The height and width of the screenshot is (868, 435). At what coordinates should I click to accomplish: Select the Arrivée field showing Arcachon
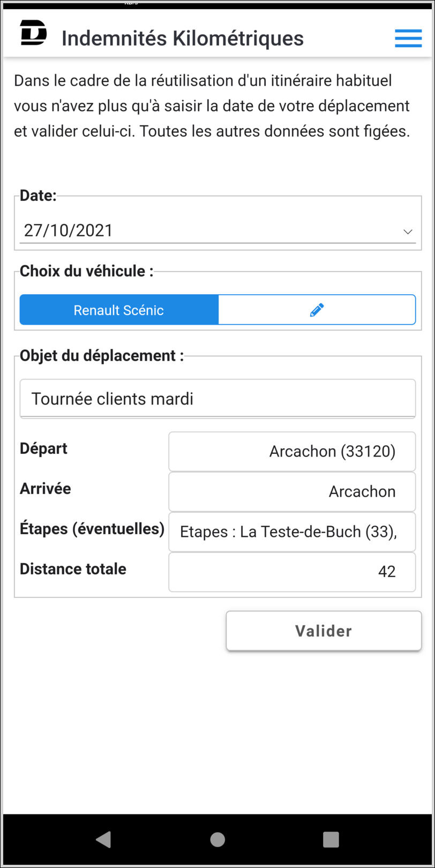coord(292,491)
